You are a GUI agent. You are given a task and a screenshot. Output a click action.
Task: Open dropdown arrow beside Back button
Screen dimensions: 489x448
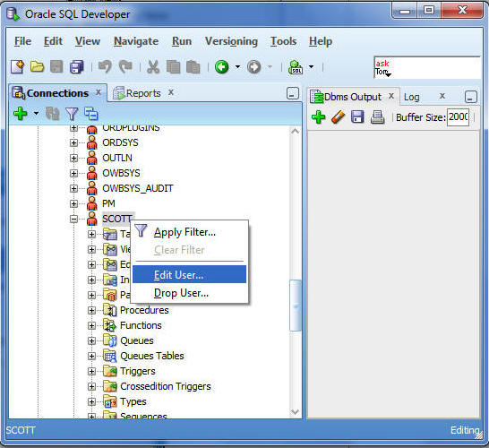237,67
